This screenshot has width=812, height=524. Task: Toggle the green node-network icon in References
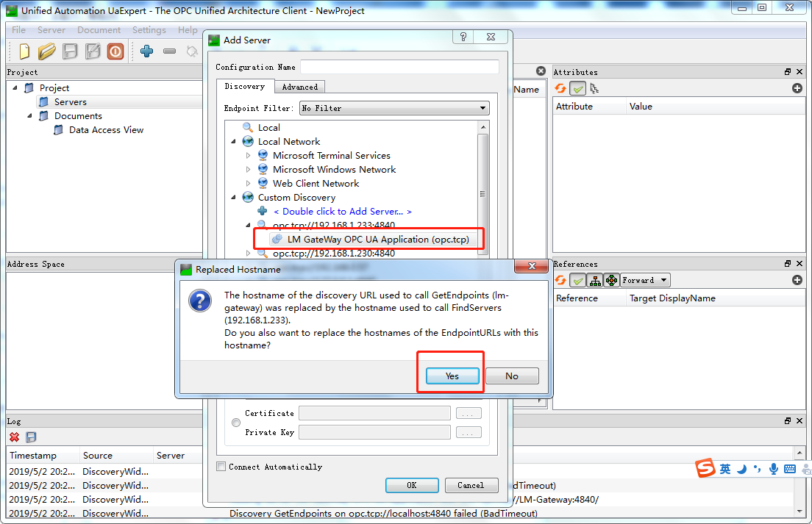tap(612, 280)
